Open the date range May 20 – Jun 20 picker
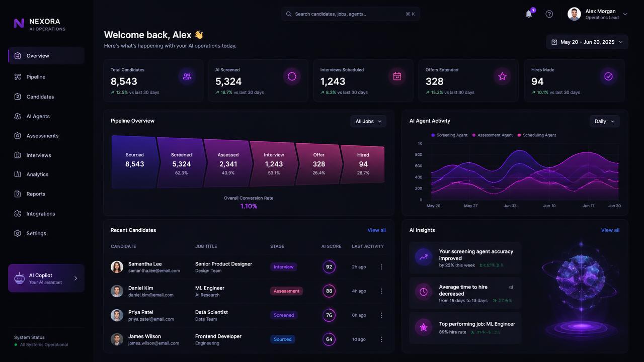Viewport: 644px width, 362px height. [587, 42]
